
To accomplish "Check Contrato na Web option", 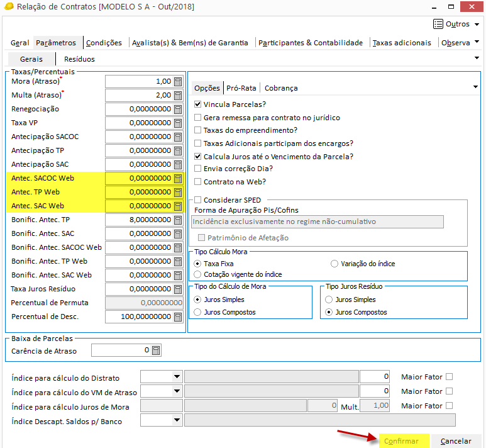I will [197, 182].
